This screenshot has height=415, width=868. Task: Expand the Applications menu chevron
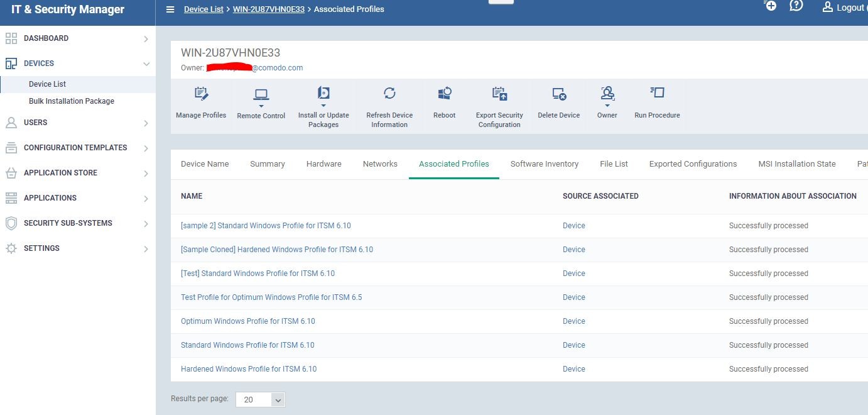(146, 199)
